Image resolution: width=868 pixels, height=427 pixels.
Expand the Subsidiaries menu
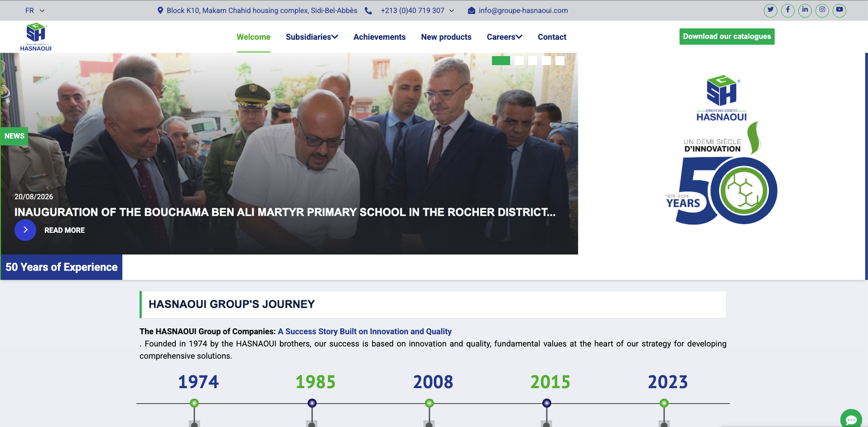[312, 37]
